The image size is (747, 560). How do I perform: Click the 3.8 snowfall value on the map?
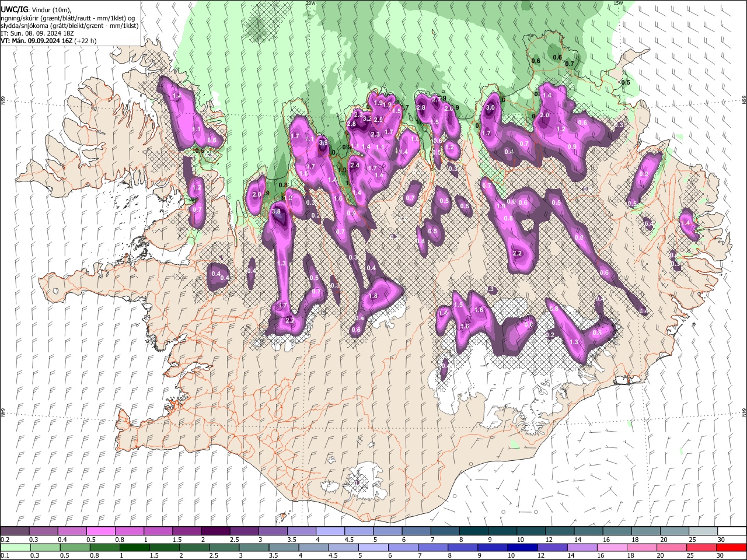277,211
